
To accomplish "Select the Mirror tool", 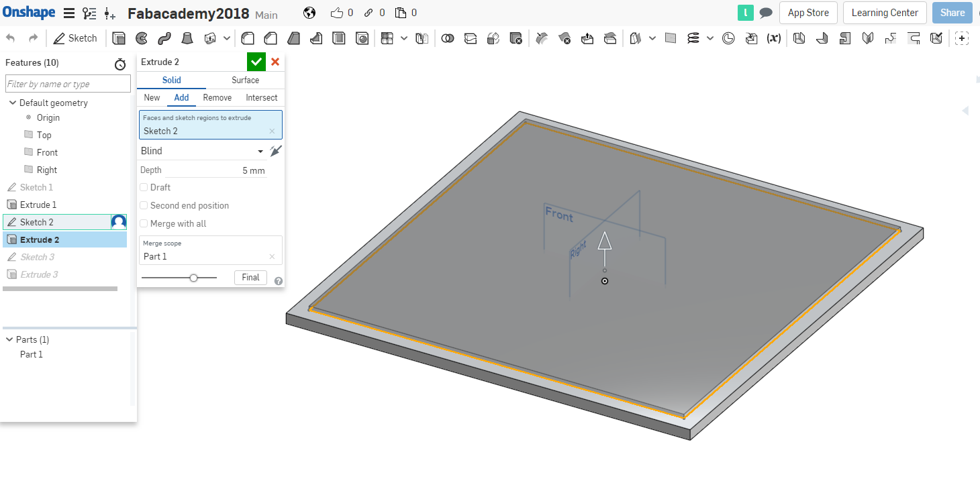I will [x=422, y=38].
